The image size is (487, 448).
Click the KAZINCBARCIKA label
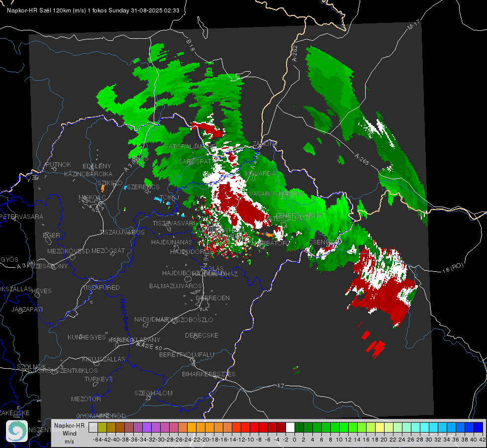pyautogui.click(x=88, y=174)
